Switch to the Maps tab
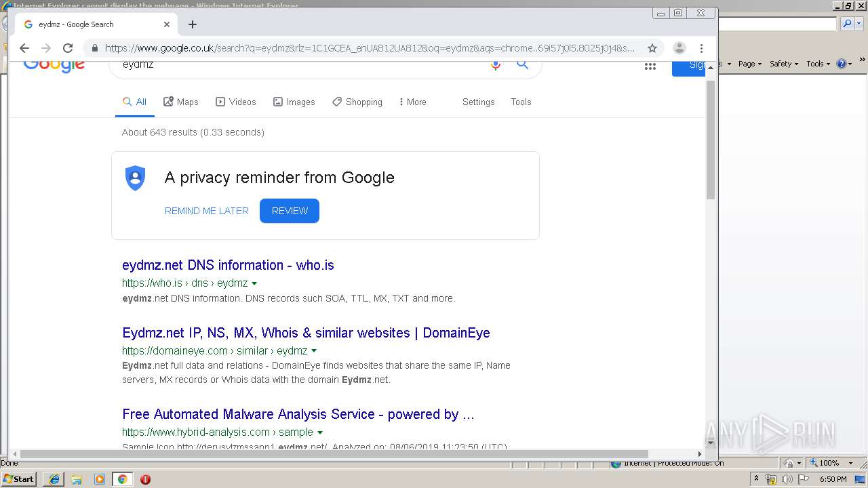This screenshot has width=868, height=488. tap(181, 102)
